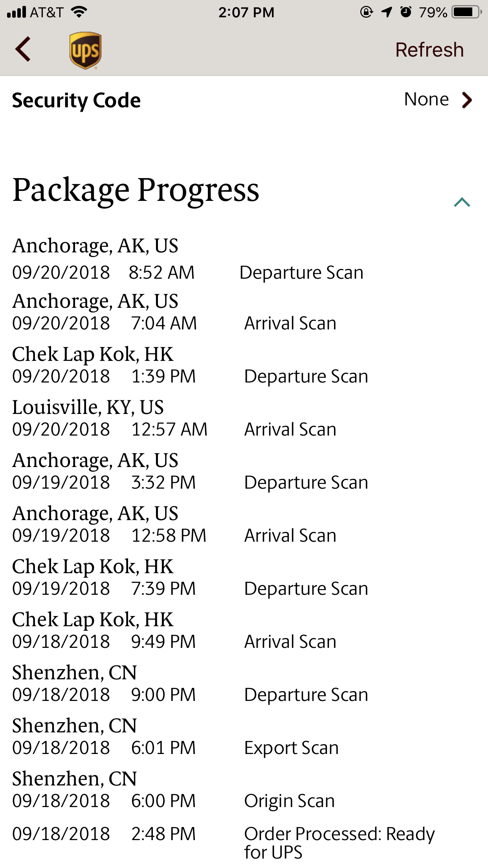Tap the Security Code label
Screen dimensions: 488x868
tap(76, 101)
